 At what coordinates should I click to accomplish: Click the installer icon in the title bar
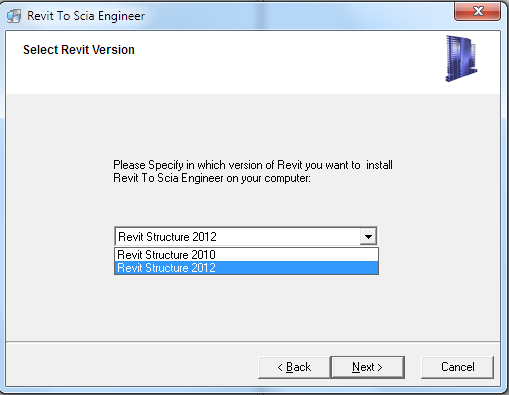point(14,16)
